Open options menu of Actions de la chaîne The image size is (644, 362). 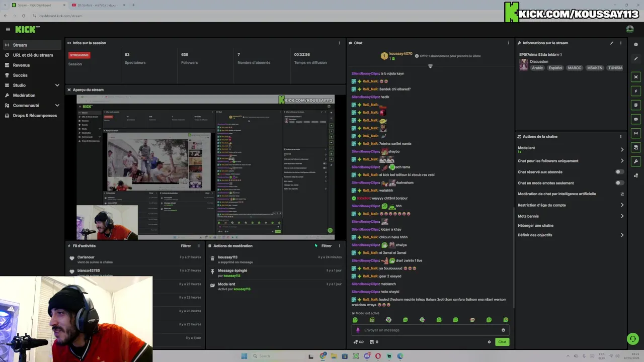[x=620, y=136]
